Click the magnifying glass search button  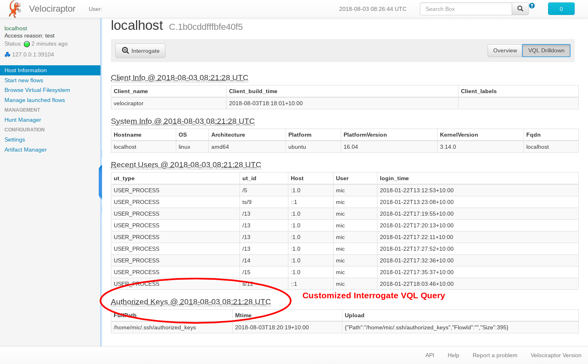(x=520, y=9)
